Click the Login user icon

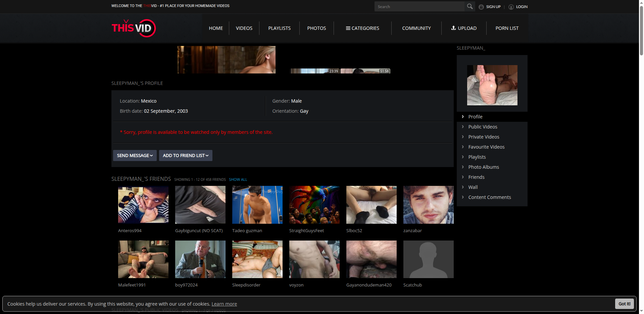[511, 7]
